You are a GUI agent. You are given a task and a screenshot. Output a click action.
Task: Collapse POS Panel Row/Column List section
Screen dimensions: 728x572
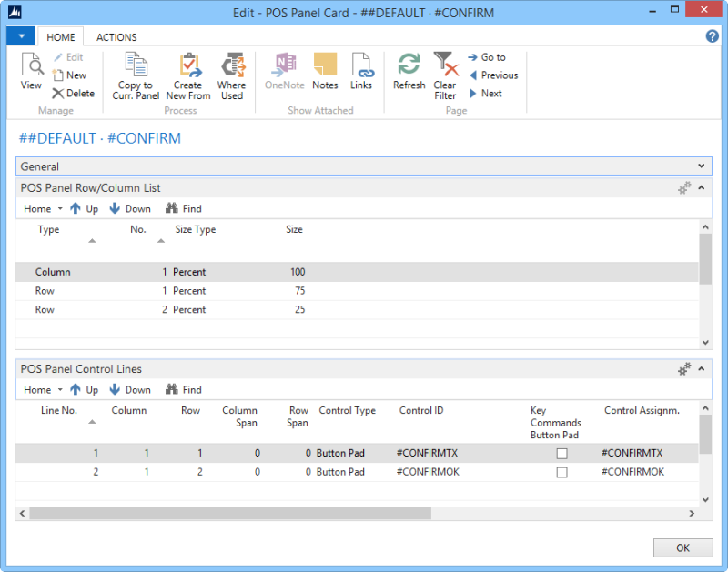[x=701, y=188]
